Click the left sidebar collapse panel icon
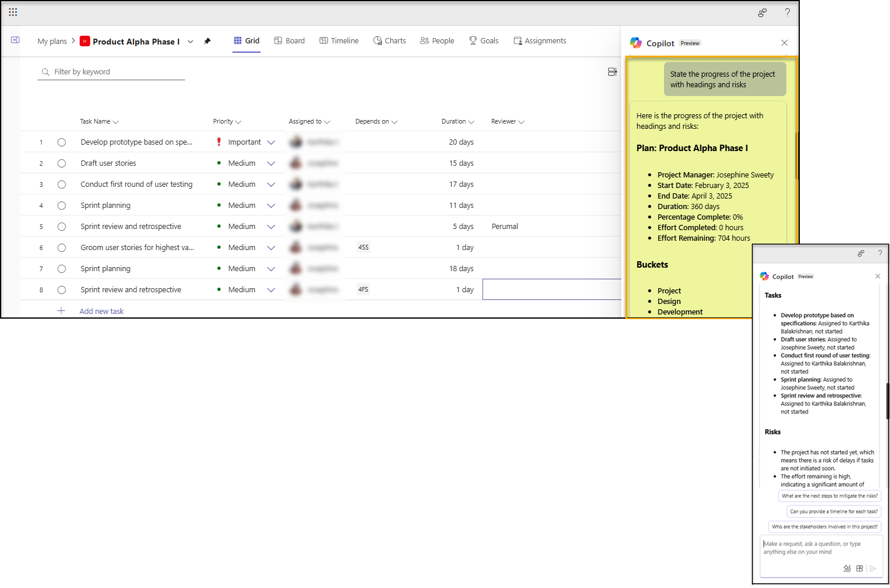Viewport: 890px width, 588px height. 15,40
